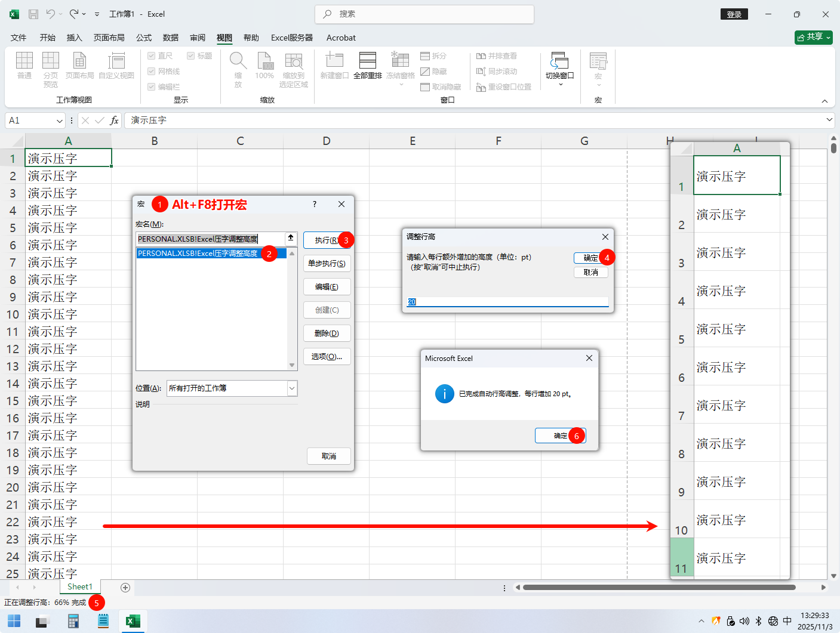Click 单步执行 step into button
The height and width of the screenshot is (633, 840).
pyautogui.click(x=327, y=264)
